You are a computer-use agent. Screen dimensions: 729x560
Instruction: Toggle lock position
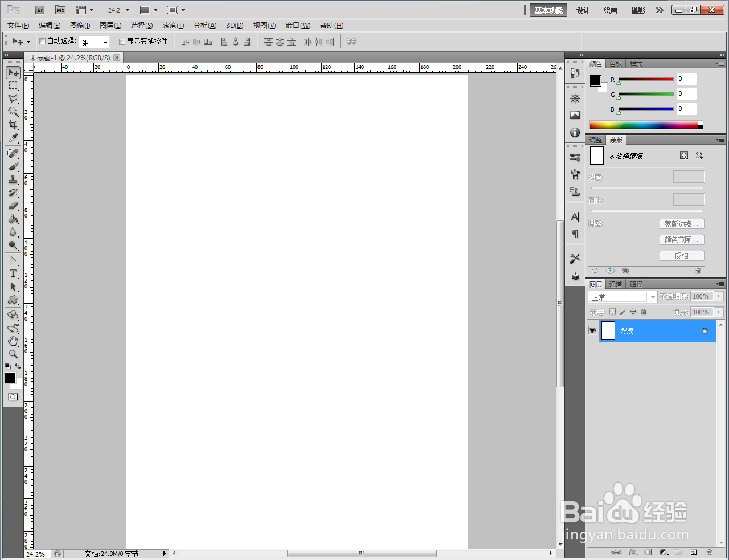pos(633,312)
